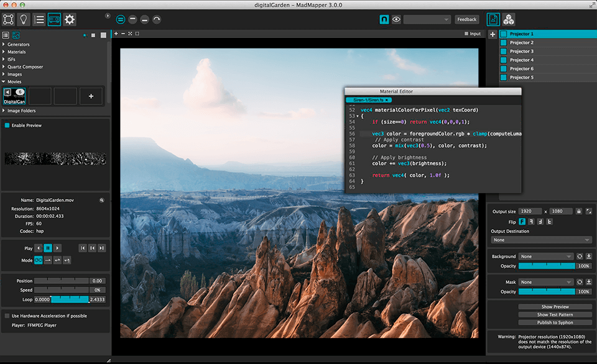Click the Feedback button
597x364 pixels.
466,19
